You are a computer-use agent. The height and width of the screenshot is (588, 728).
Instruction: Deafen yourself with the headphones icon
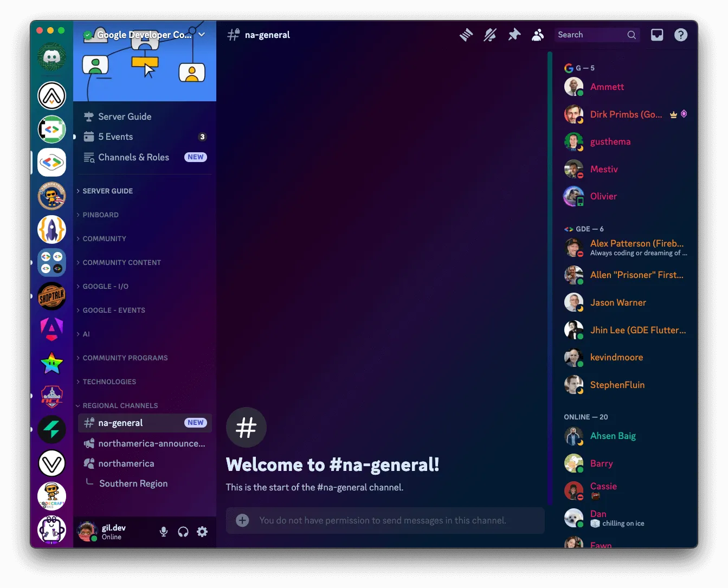183,532
